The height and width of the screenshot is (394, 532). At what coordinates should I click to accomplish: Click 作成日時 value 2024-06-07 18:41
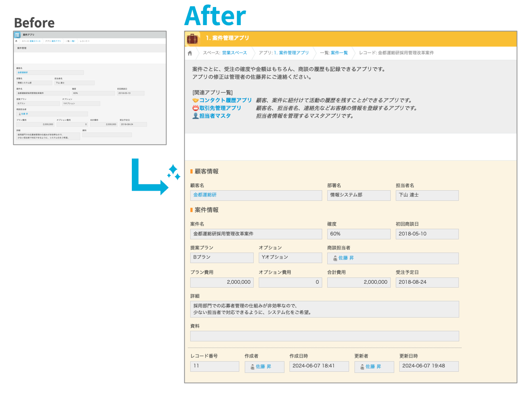[x=319, y=367]
